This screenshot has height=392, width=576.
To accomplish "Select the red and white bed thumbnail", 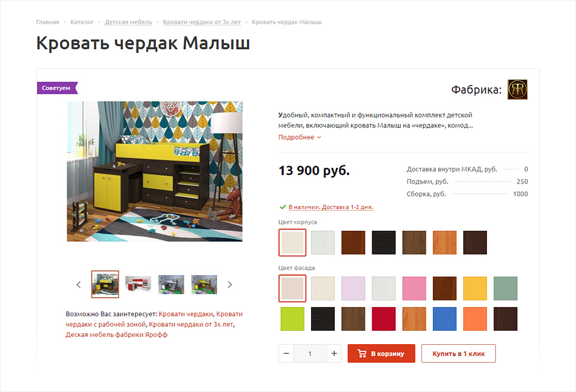I will (138, 284).
